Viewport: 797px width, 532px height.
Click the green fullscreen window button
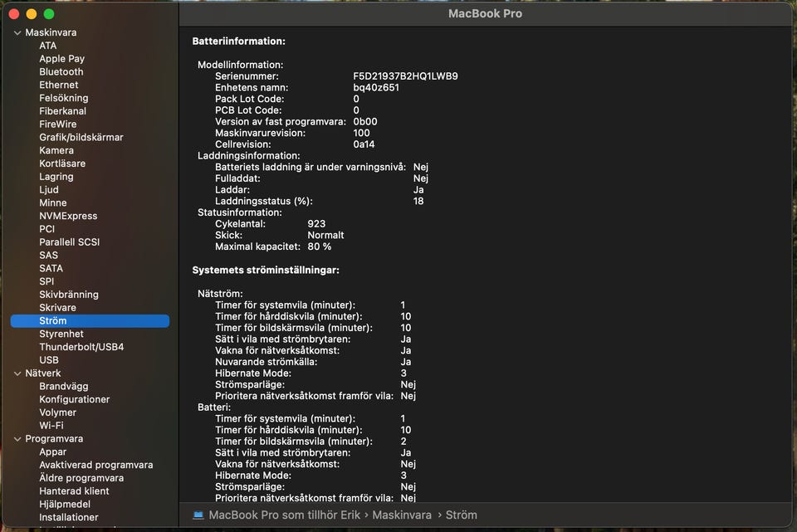click(x=49, y=14)
